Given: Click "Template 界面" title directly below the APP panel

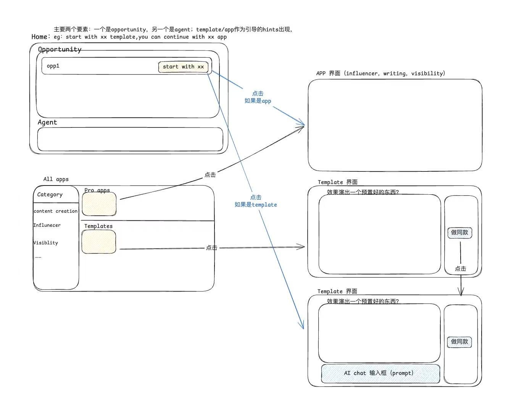Looking at the screenshot, I should click(338, 182).
